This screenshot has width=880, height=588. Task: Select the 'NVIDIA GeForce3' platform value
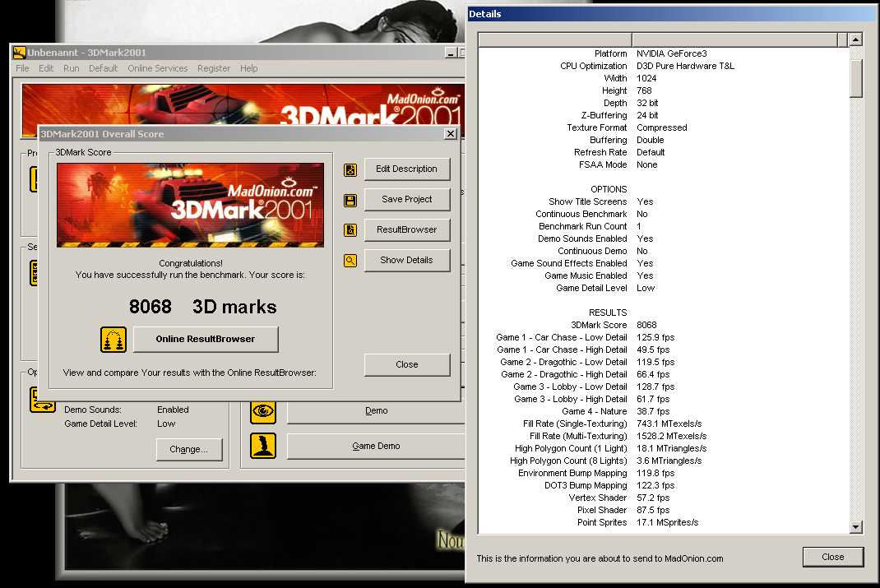click(672, 53)
